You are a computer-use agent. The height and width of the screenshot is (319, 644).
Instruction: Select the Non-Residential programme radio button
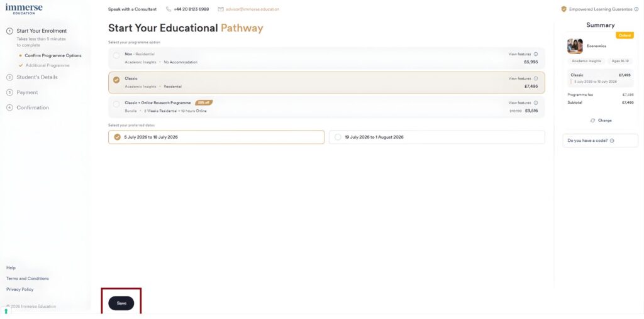[116, 55]
